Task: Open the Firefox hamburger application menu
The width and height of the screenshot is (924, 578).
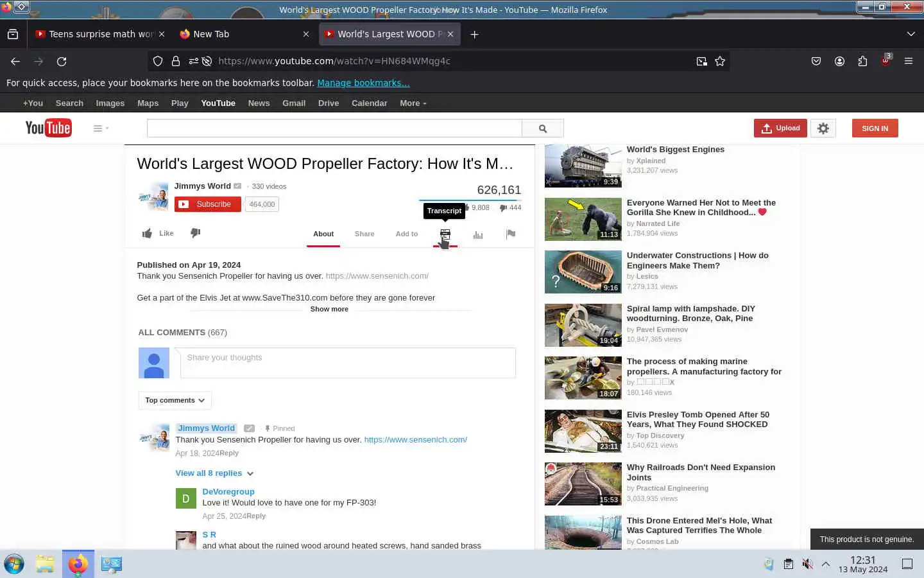Action: (x=909, y=61)
